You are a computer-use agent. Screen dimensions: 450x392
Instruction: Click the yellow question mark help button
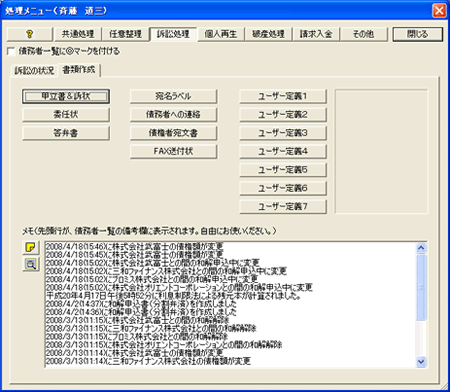29,34
